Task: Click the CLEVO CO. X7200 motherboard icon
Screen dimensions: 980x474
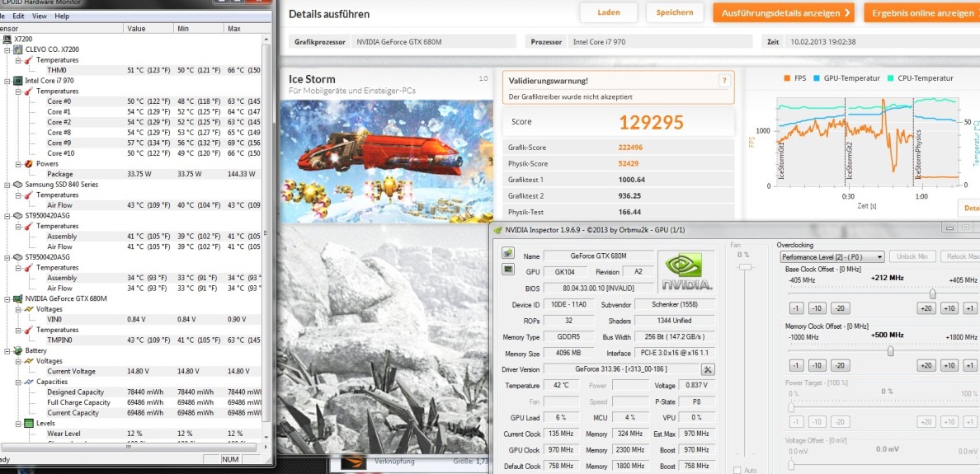Action: coord(19,49)
